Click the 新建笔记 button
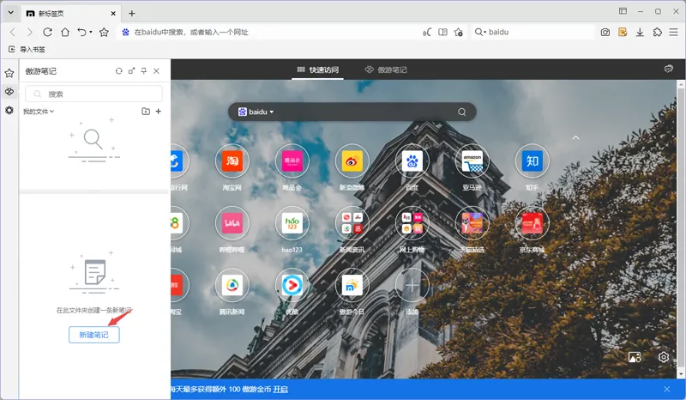The image size is (686, 400). [94, 334]
